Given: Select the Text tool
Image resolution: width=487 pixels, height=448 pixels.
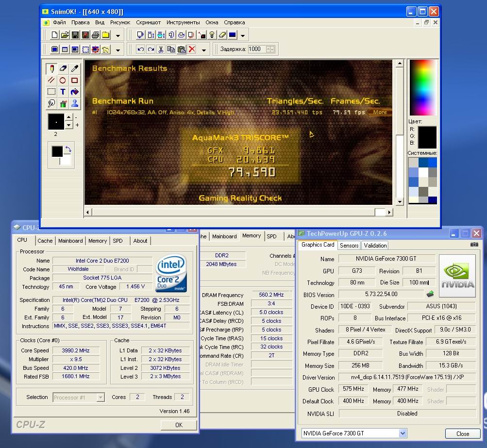Looking at the screenshot, I should [63, 92].
